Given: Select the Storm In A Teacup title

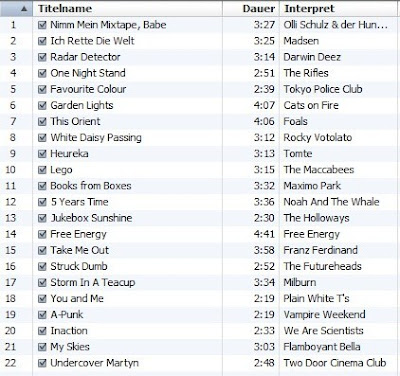Looking at the screenshot, I should point(93,283).
